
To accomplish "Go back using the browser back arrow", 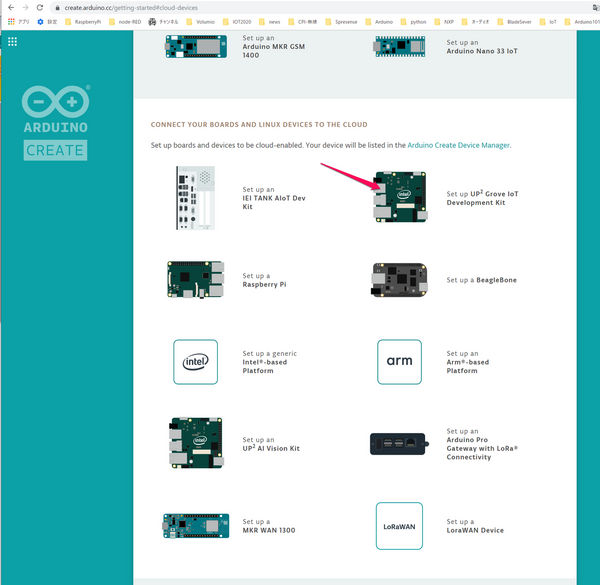I will click(11, 7).
